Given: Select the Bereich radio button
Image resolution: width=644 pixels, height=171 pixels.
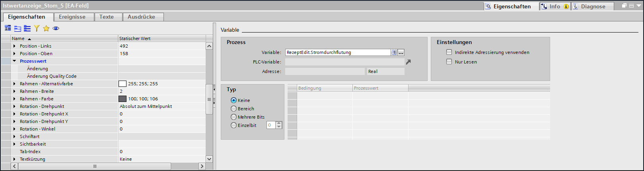Looking at the screenshot, I should (x=233, y=109).
